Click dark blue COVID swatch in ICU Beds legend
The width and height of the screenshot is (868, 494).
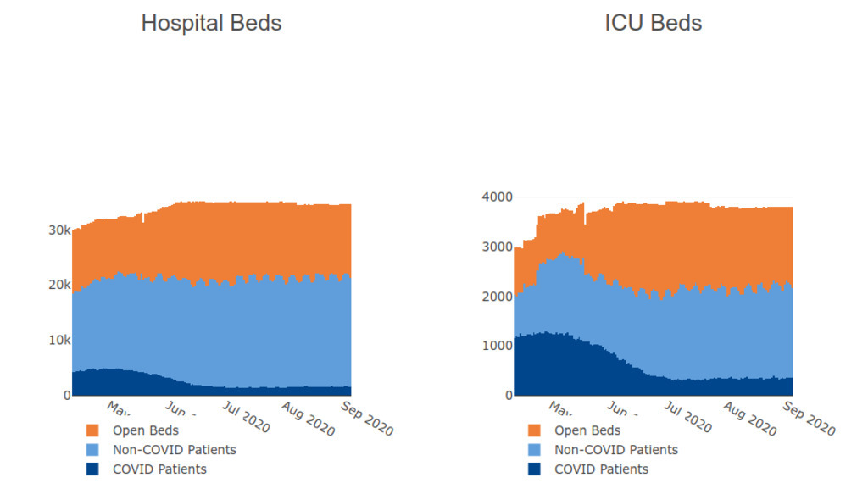(x=534, y=469)
